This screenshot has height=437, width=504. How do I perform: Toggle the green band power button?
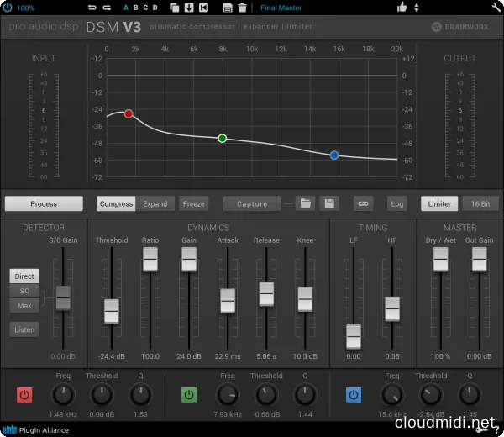tap(189, 394)
